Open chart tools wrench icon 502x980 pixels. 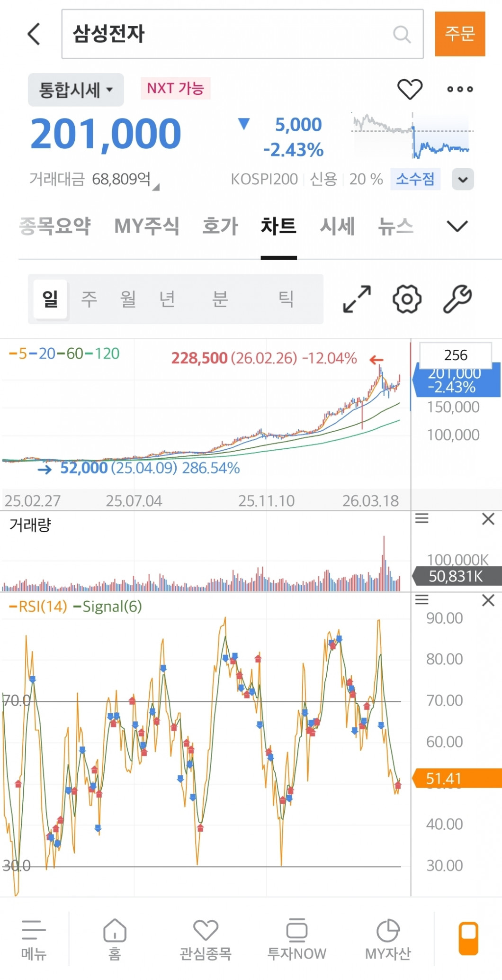coord(457,299)
